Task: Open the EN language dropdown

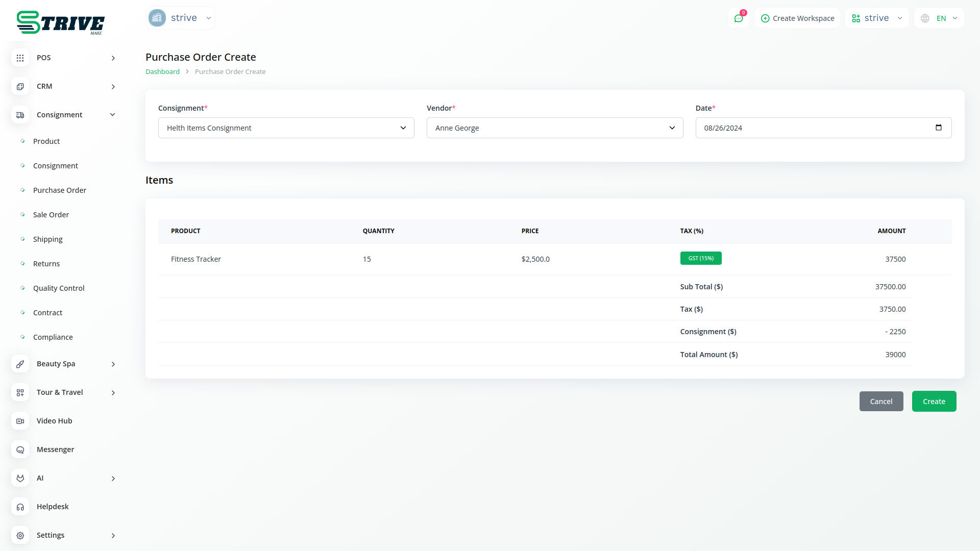Action: 939,18
